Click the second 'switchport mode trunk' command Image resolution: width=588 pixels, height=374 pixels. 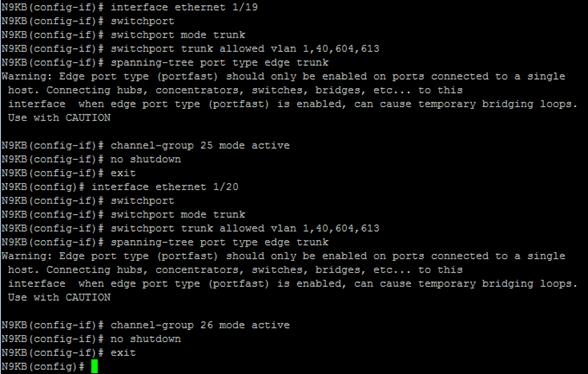point(178,215)
